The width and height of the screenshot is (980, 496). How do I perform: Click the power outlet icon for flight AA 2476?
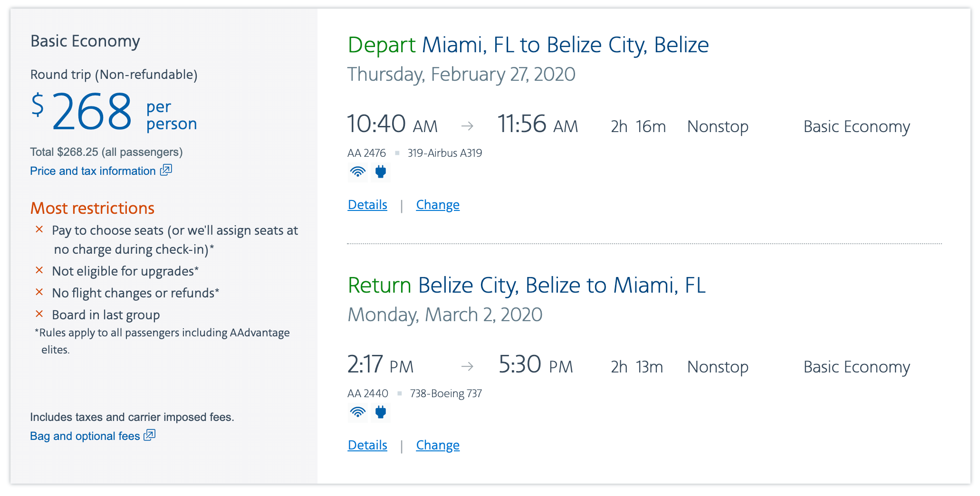(x=380, y=172)
